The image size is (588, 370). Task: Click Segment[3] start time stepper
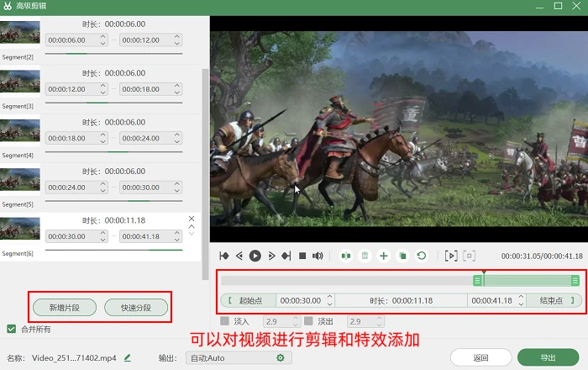tap(102, 89)
